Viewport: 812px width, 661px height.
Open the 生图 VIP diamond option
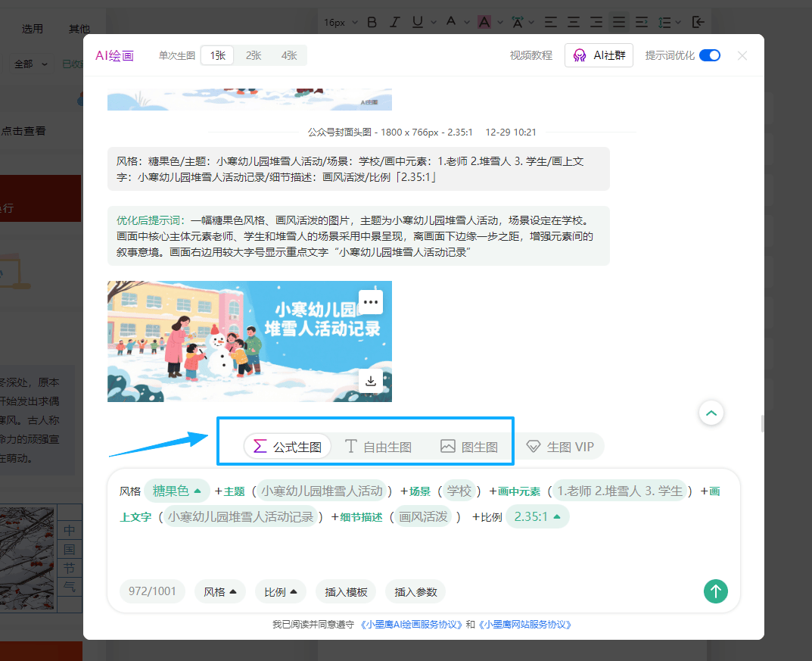(x=560, y=447)
